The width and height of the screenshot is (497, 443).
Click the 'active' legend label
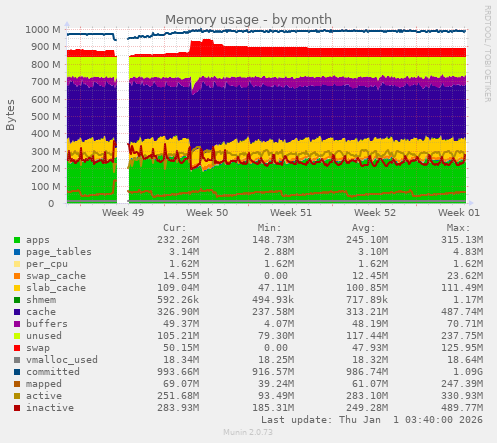click(x=44, y=396)
